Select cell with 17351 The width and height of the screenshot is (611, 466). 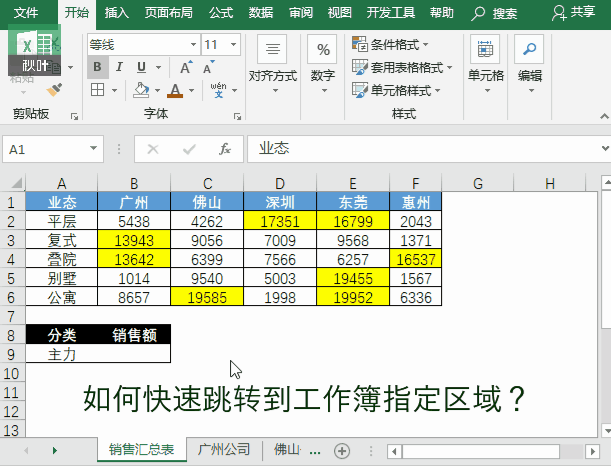[x=280, y=221]
